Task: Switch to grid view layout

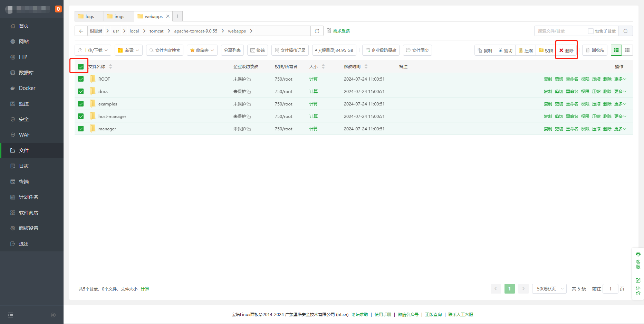Action: point(627,50)
